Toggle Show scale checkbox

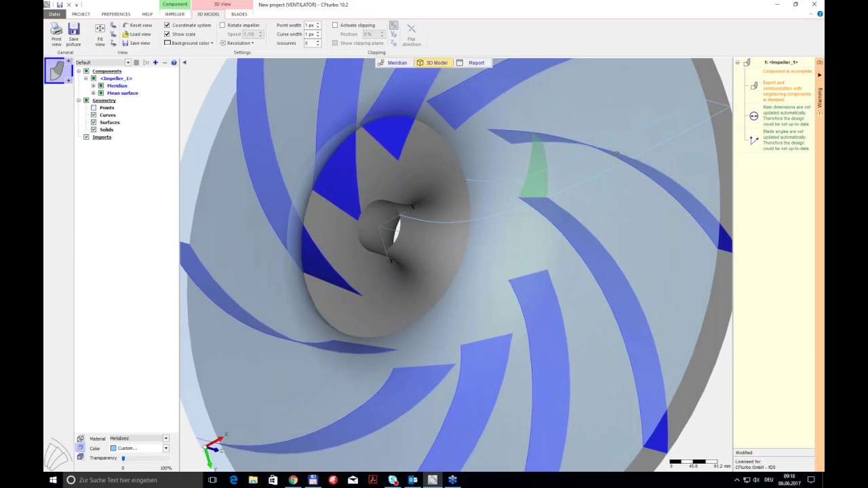tap(167, 34)
